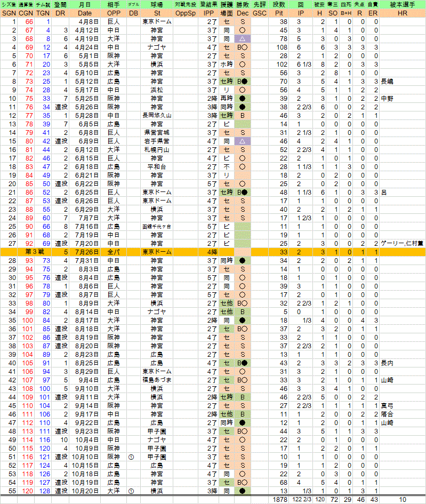Select the stadium cell 平和台

click(x=157, y=166)
